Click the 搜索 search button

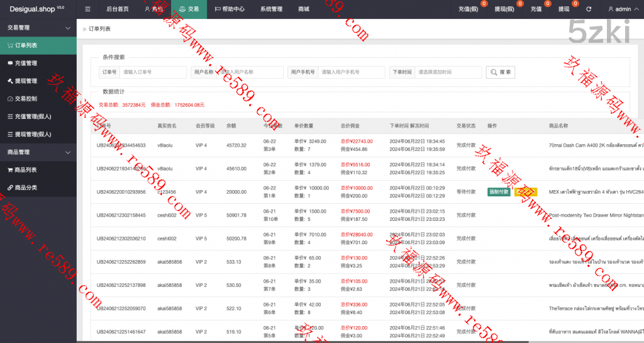point(501,72)
